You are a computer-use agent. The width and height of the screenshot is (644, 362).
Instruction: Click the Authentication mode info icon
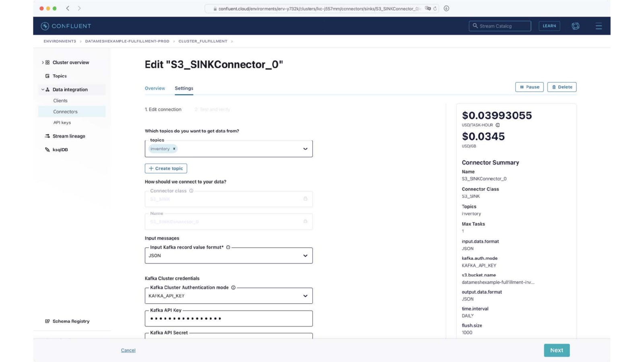point(233,288)
